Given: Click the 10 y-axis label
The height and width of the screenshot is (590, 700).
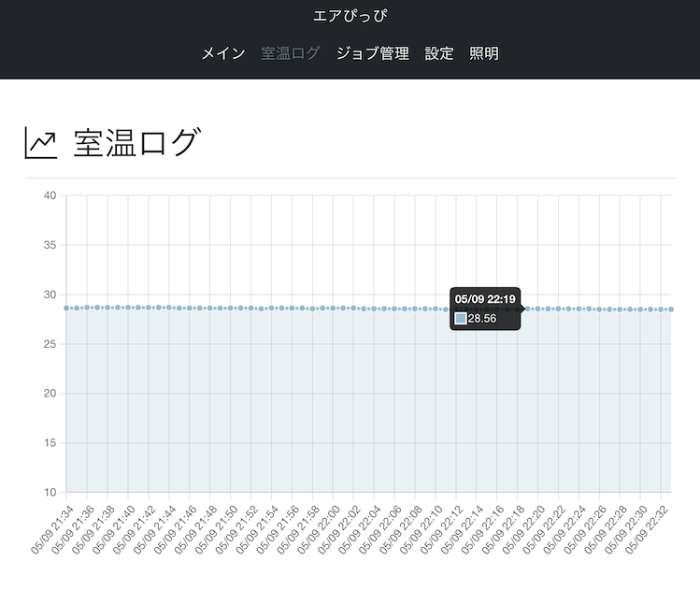Looking at the screenshot, I should 50,492.
